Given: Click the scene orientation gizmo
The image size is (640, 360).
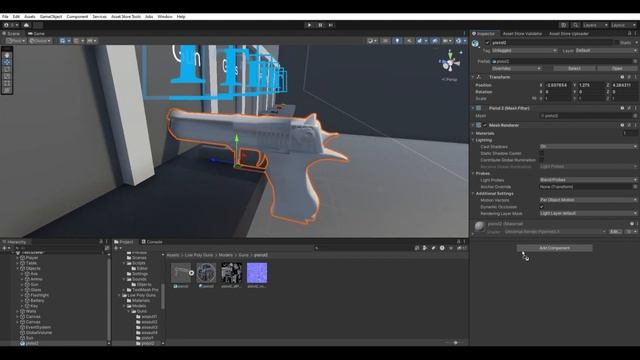Looking at the screenshot, I should pos(449,63).
